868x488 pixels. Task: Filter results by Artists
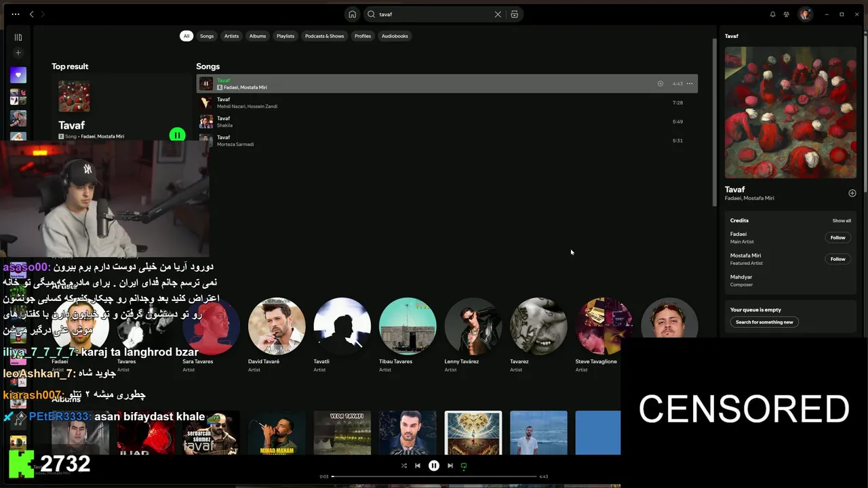232,36
